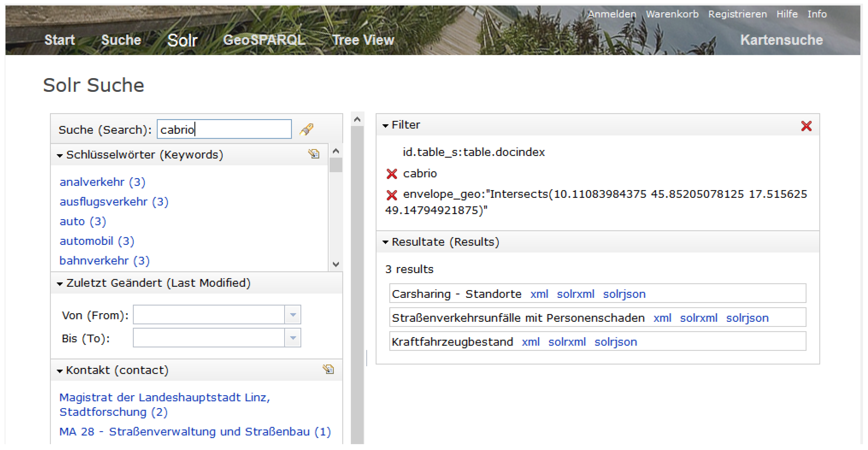Remove the cabrio filter

coord(392,174)
